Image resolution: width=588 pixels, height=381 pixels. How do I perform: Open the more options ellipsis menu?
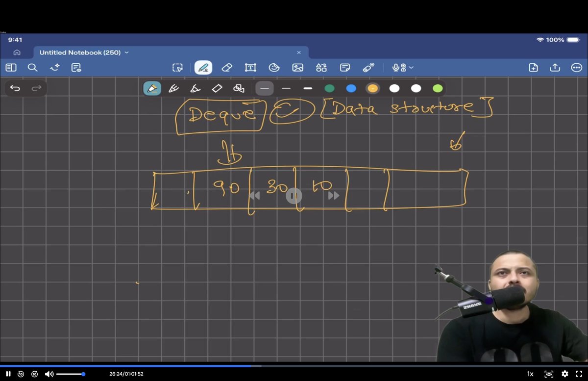tap(577, 68)
